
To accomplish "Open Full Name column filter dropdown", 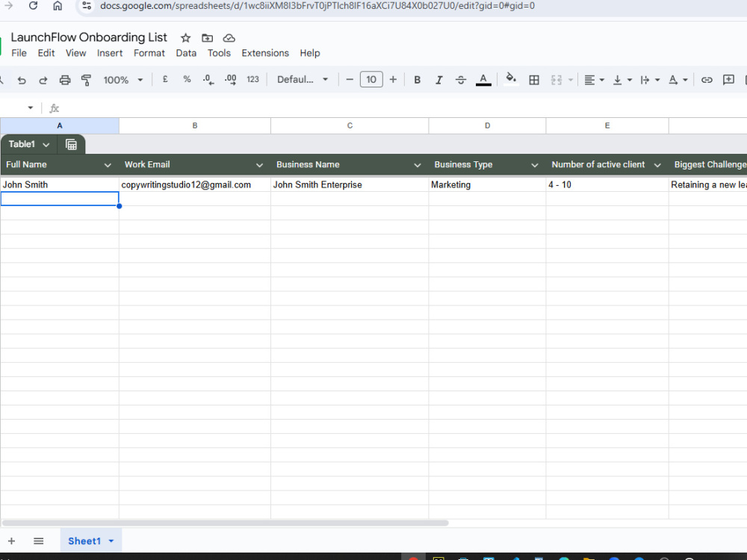I will (108, 165).
